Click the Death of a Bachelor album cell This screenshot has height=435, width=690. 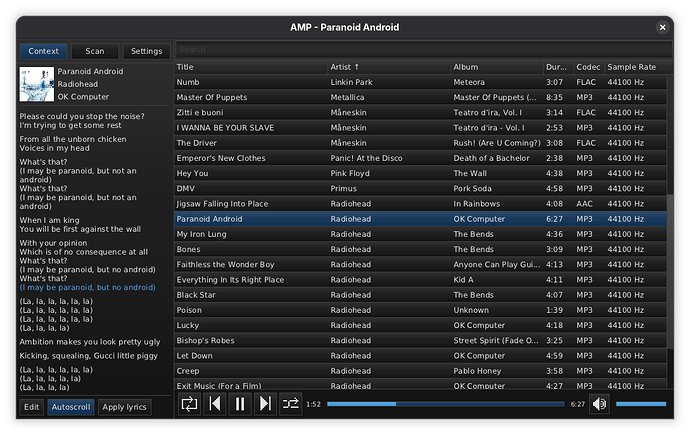492,158
